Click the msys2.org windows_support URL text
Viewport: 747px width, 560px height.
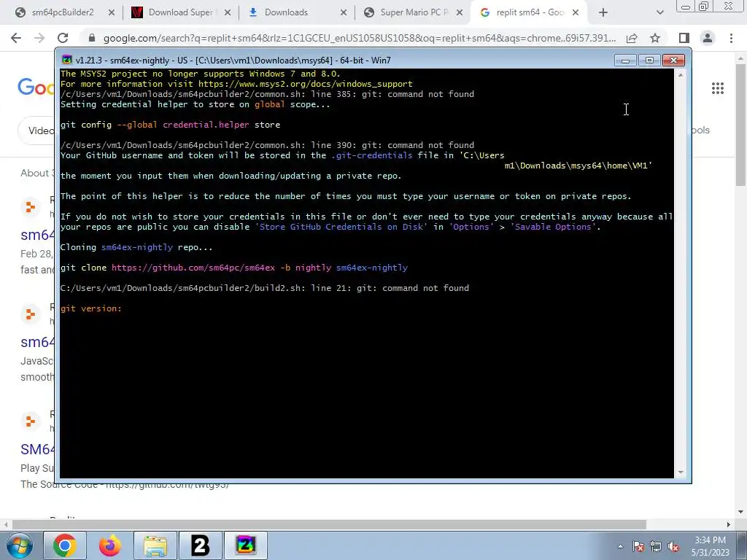(x=306, y=84)
